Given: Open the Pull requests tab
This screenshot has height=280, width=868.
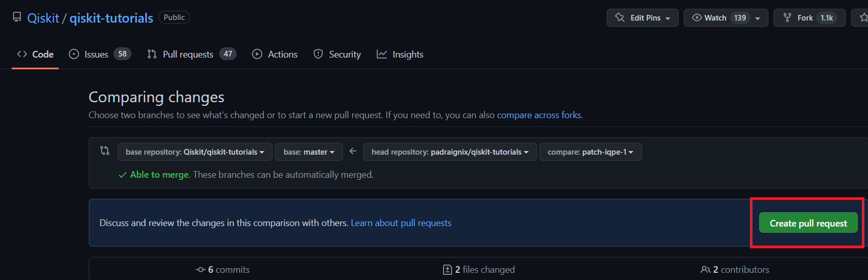Looking at the screenshot, I should point(191,54).
